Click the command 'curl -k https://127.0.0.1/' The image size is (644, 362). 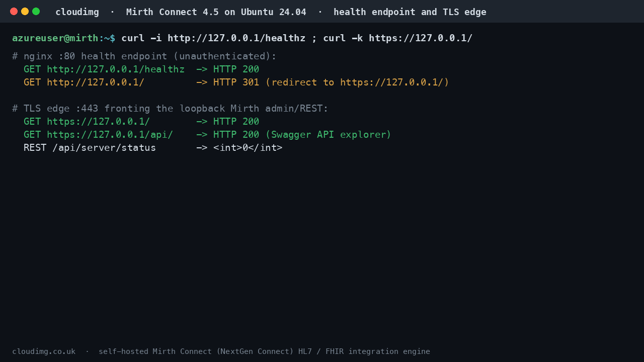[398, 38]
